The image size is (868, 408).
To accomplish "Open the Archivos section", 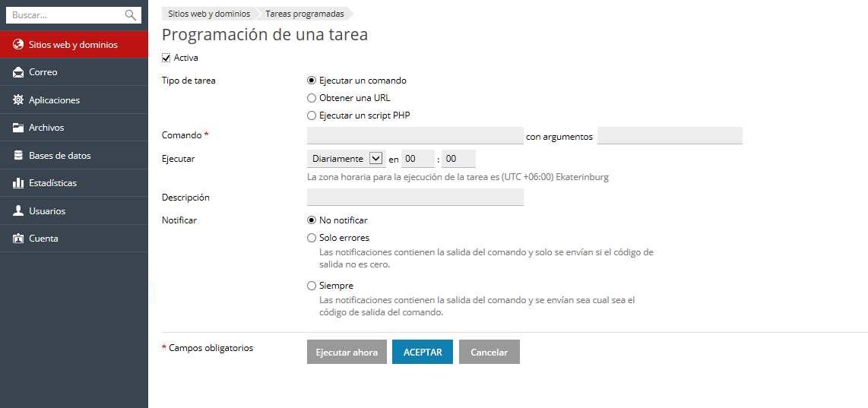I will tap(74, 128).
